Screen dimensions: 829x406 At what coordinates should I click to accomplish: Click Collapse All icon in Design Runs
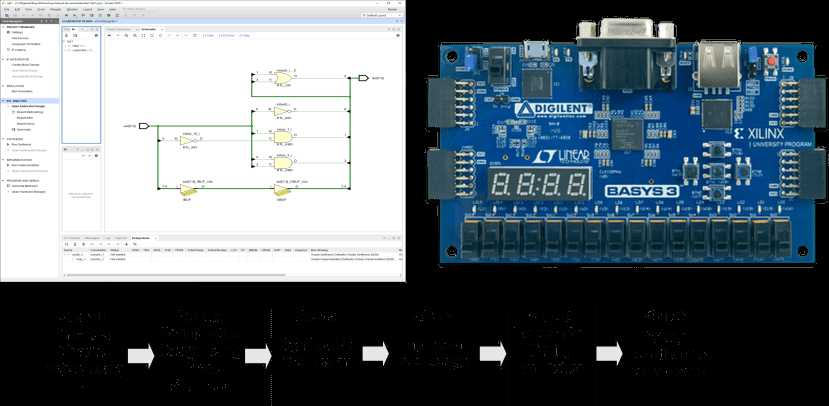click(x=75, y=244)
